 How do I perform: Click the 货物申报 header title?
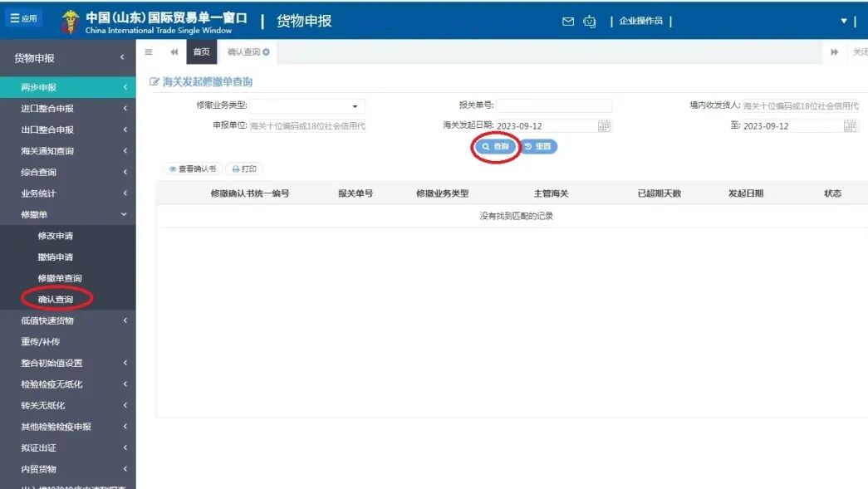pyautogui.click(x=304, y=21)
